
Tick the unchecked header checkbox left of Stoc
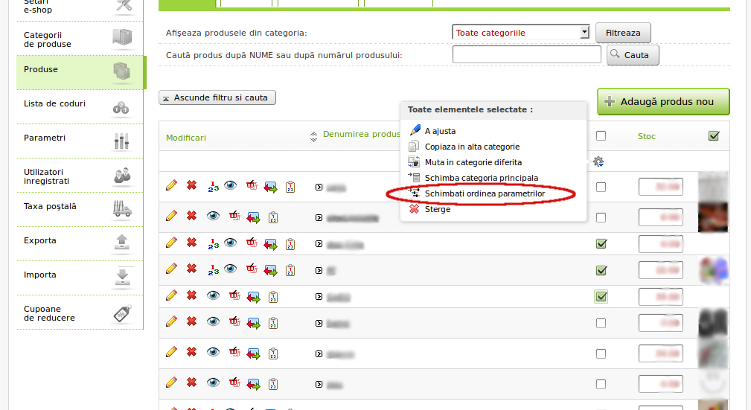click(x=601, y=136)
